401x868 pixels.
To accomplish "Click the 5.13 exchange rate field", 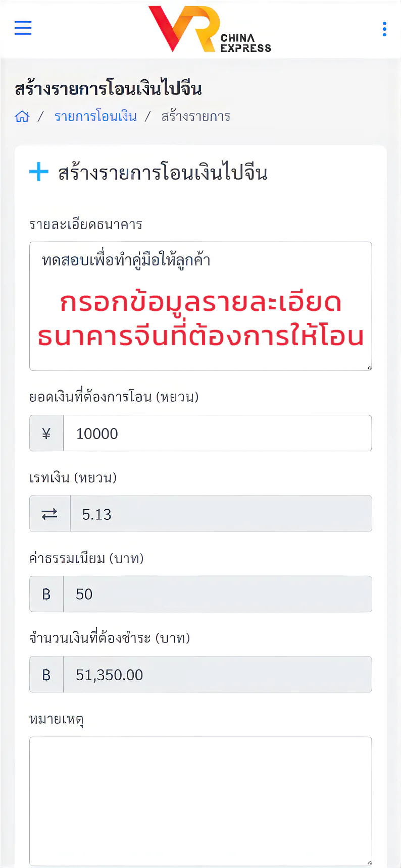I will 221,514.
